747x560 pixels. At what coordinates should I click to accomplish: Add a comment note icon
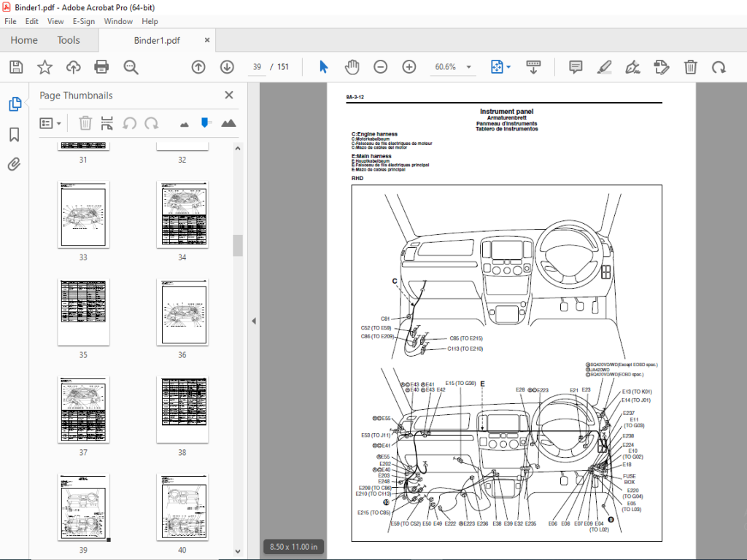click(576, 67)
